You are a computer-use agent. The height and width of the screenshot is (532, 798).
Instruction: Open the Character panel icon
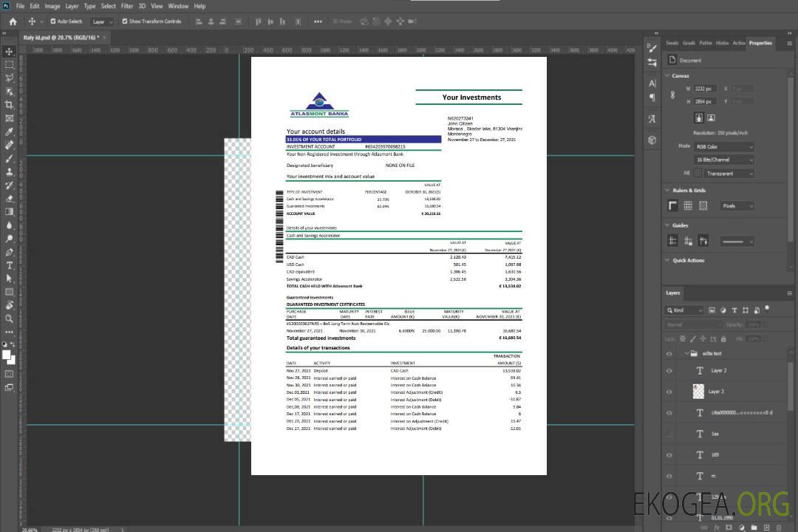pyautogui.click(x=652, y=83)
